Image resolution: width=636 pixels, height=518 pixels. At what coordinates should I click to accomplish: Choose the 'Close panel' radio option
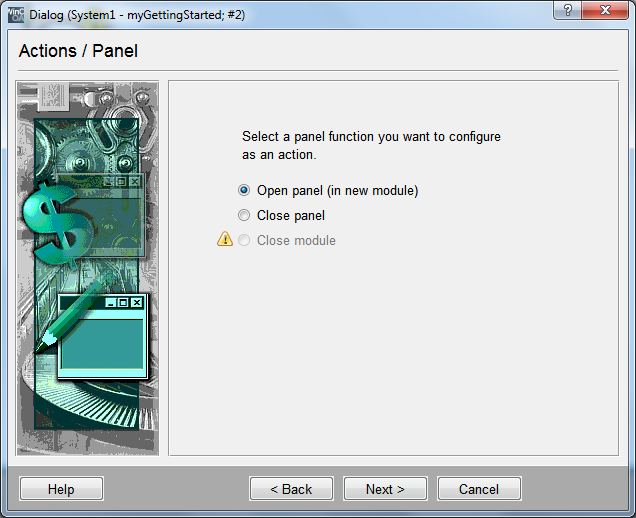(244, 215)
